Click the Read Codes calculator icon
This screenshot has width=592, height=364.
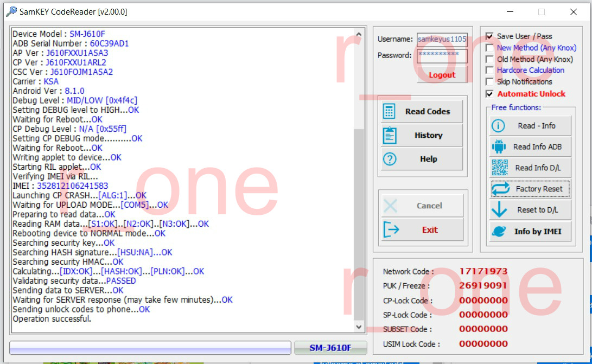(389, 111)
